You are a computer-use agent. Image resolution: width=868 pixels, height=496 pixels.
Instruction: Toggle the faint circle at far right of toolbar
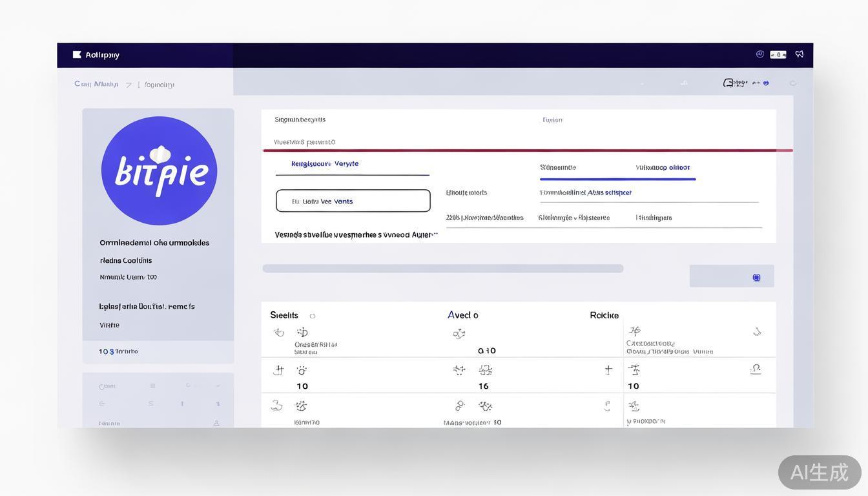(x=793, y=83)
